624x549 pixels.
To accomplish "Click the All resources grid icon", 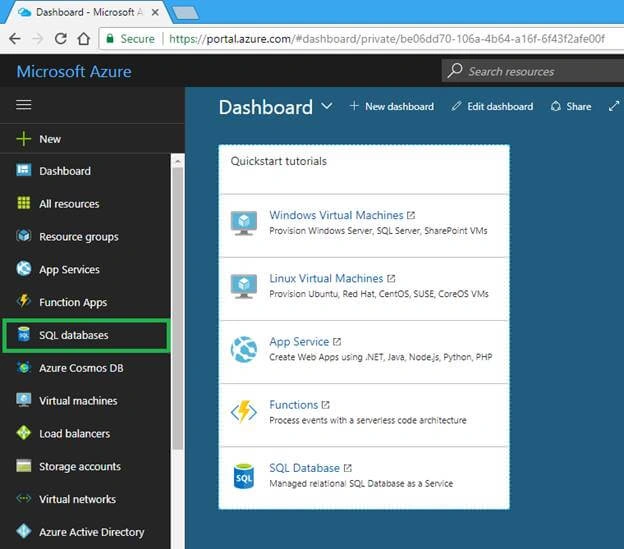I will (23, 203).
